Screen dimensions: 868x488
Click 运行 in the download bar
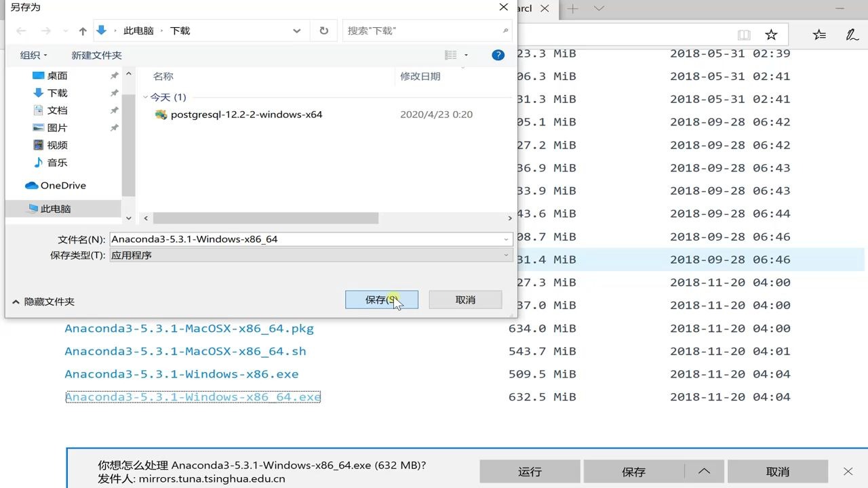pos(530,472)
